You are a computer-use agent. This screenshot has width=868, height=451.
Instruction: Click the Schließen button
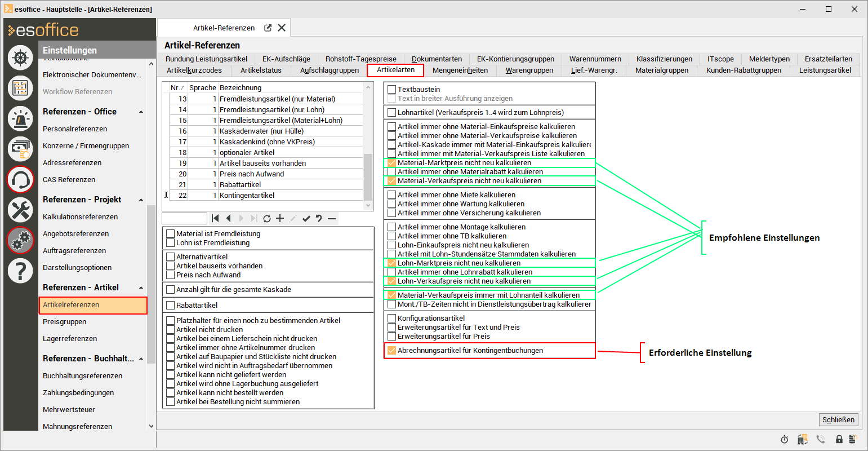839,419
